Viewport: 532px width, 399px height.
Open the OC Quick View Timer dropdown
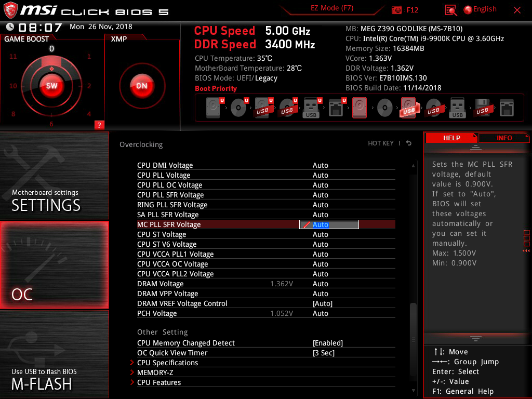323,353
